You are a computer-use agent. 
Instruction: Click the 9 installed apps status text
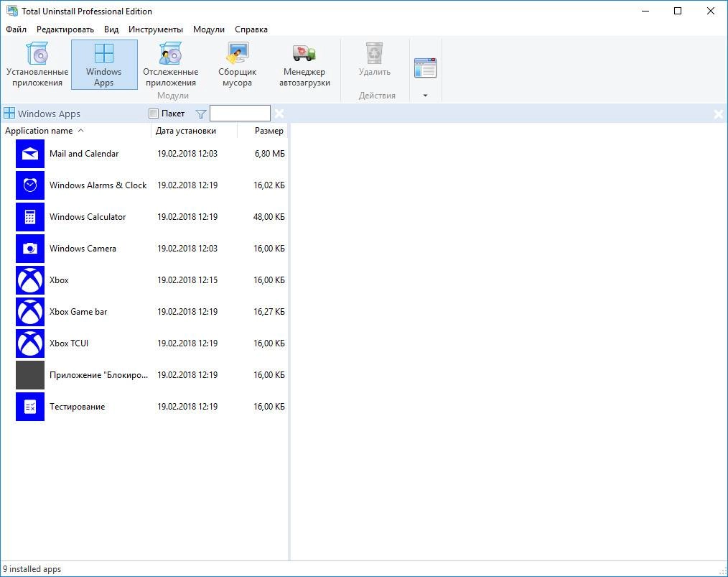point(32,569)
